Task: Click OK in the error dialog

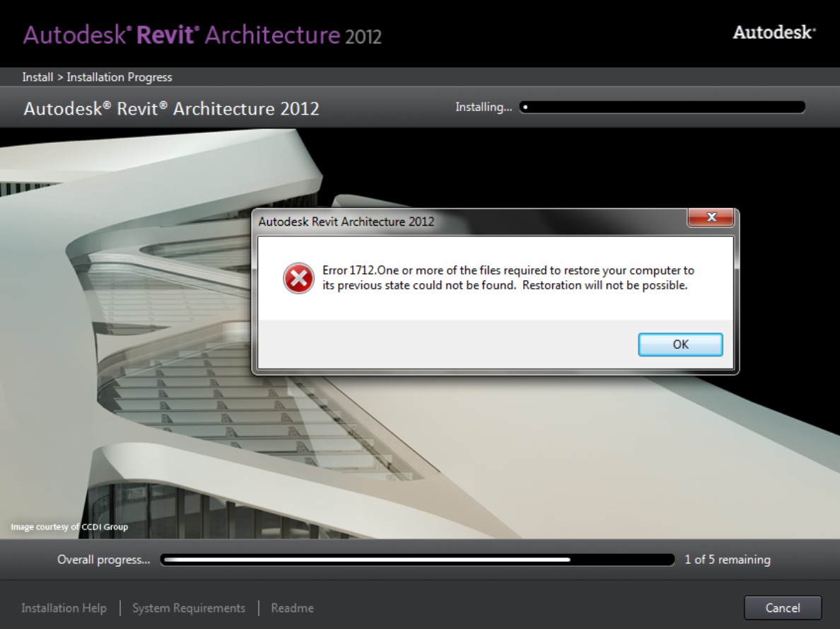Action: [680, 345]
